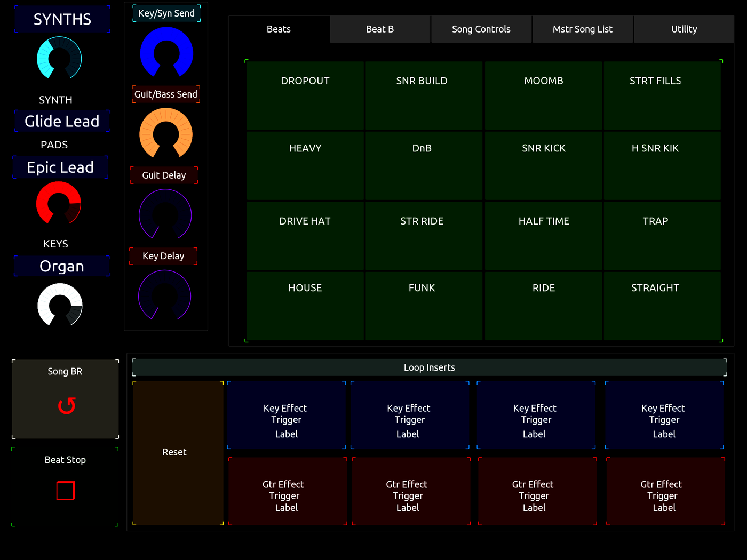
Task: Tap the HEAVY beat pad
Action: [305, 165]
